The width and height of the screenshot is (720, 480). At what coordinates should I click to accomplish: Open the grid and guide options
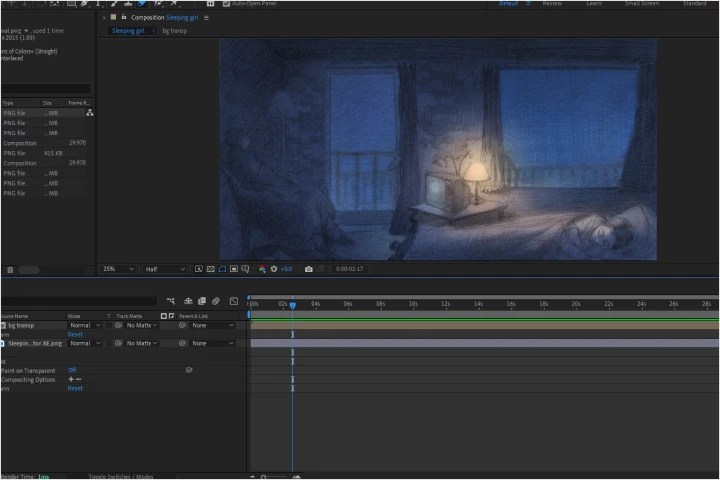(245, 269)
